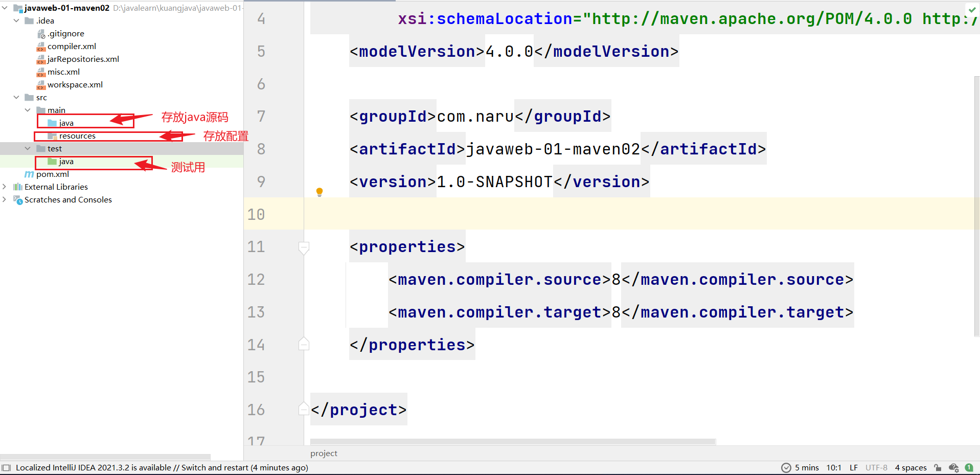Open the IDE settings sync cloud icon
Image resolution: width=980 pixels, height=475 pixels.
click(953, 468)
